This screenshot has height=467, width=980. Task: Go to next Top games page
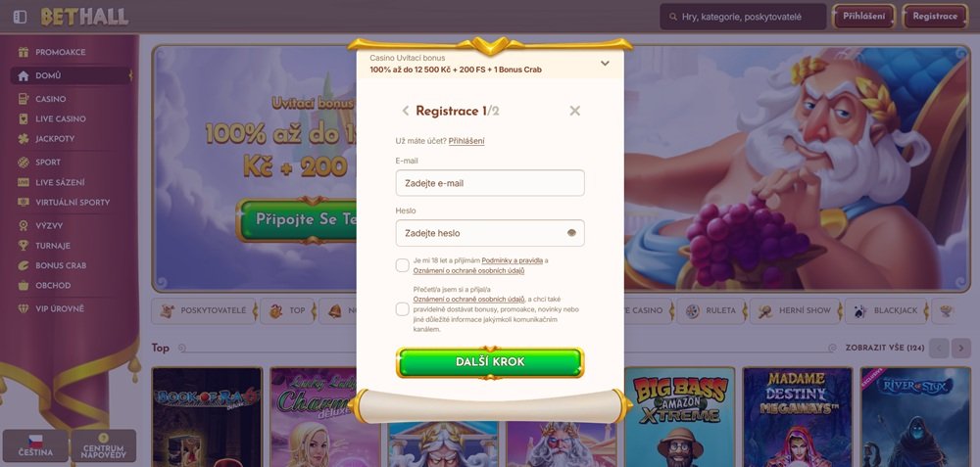[x=961, y=348]
